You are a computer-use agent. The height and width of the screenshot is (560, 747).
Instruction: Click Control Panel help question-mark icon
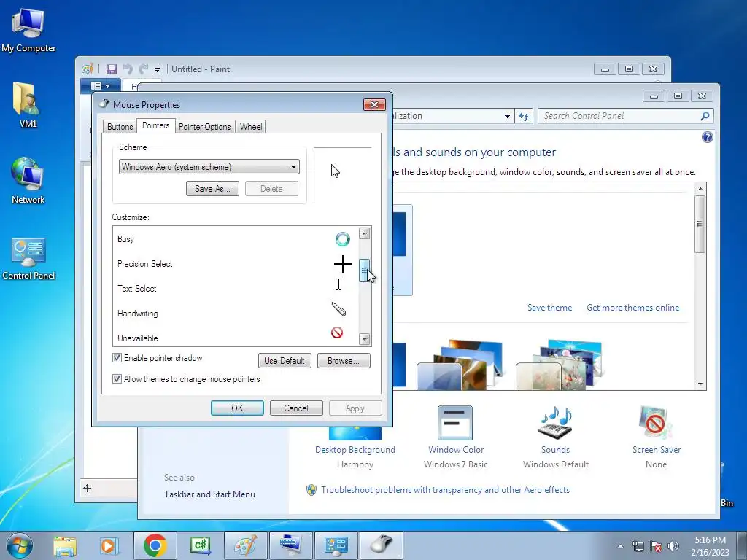707,137
